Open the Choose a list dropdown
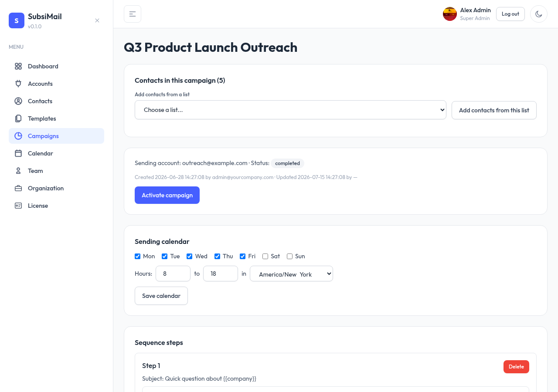The image size is (558, 392). tap(290, 110)
